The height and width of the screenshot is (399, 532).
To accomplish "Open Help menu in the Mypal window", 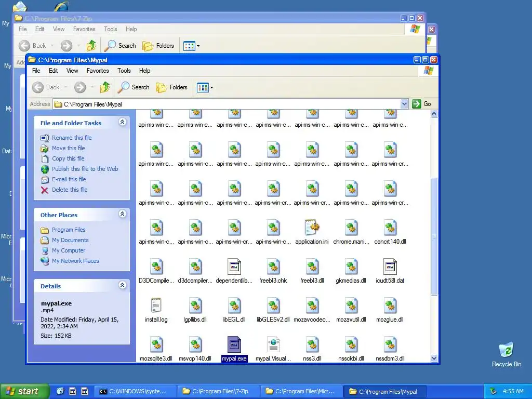I will tap(144, 71).
